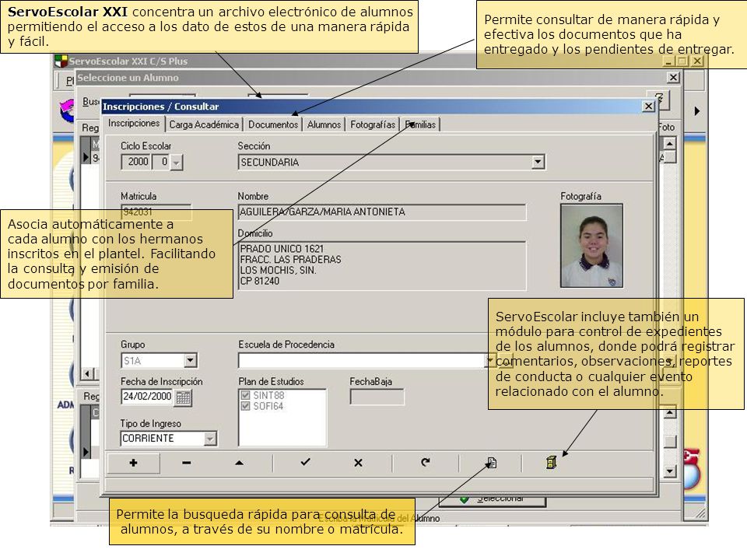747x560 pixels.
Task: Expand the Tipo de Ingreso CORRIENTE dropdown
Action: pyautogui.click(x=210, y=439)
